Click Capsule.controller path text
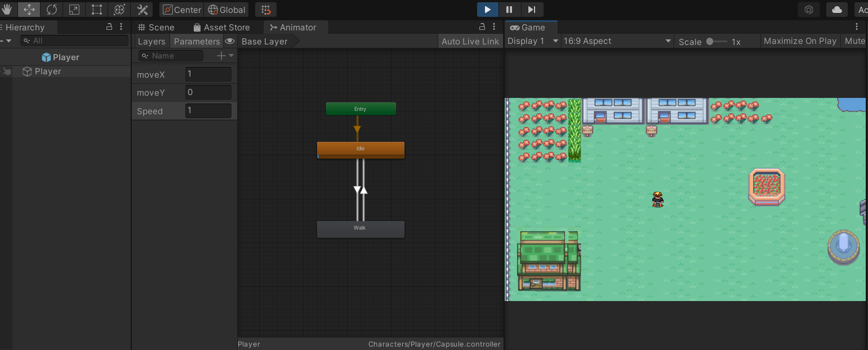868x350 pixels. 434,344
